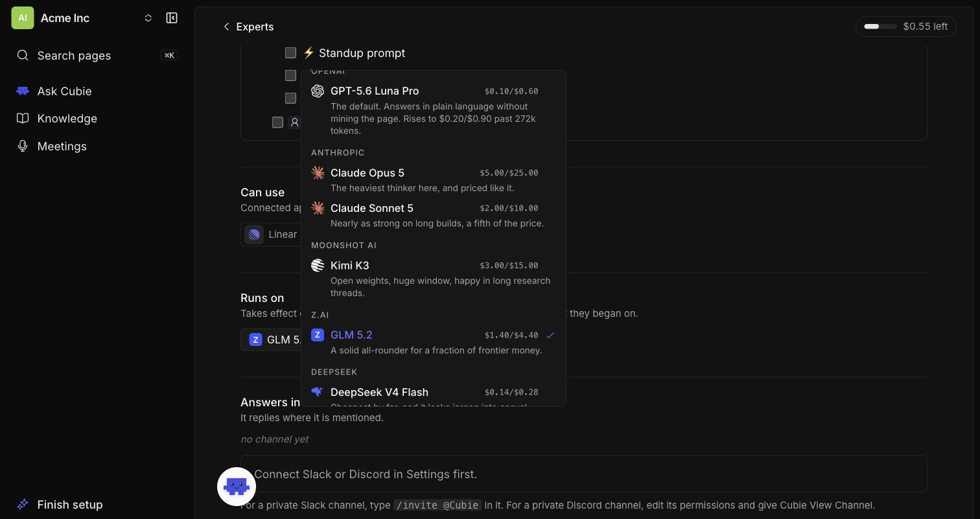Click the MOONSHOT AI group header
Image resolution: width=980 pixels, height=519 pixels.
coord(344,246)
